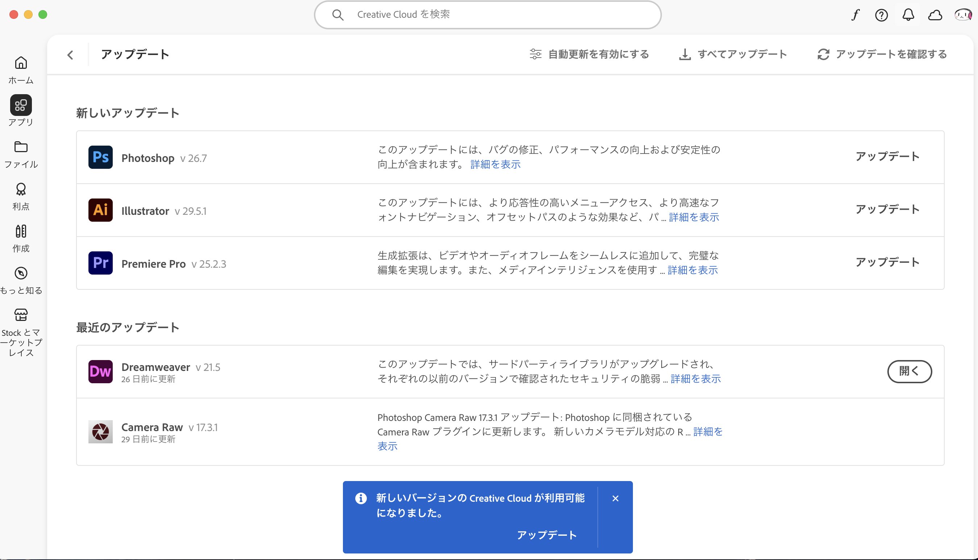Go back with the left chevron
Image resolution: width=978 pixels, height=560 pixels.
[70, 55]
